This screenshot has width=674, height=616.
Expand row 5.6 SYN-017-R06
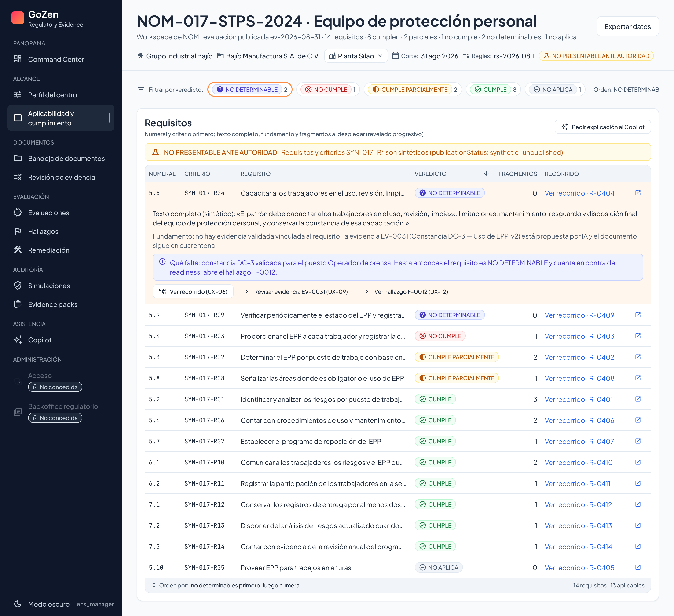tap(398, 420)
